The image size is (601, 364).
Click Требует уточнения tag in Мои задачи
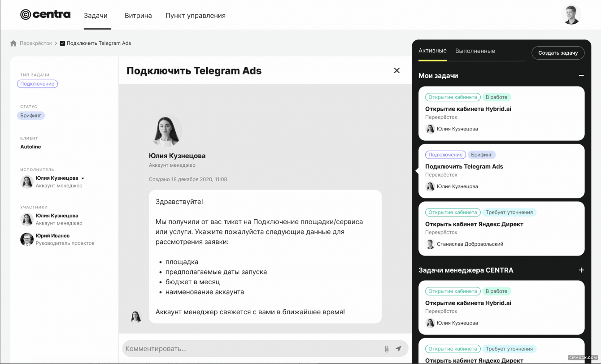[x=509, y=212]
